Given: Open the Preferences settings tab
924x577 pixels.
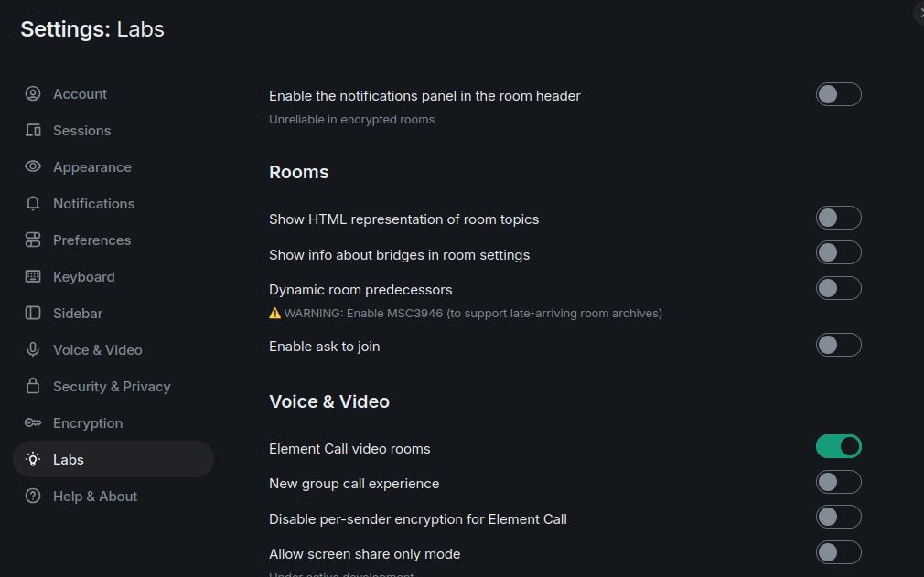Looking at the screenshot, I should (91, 240).
